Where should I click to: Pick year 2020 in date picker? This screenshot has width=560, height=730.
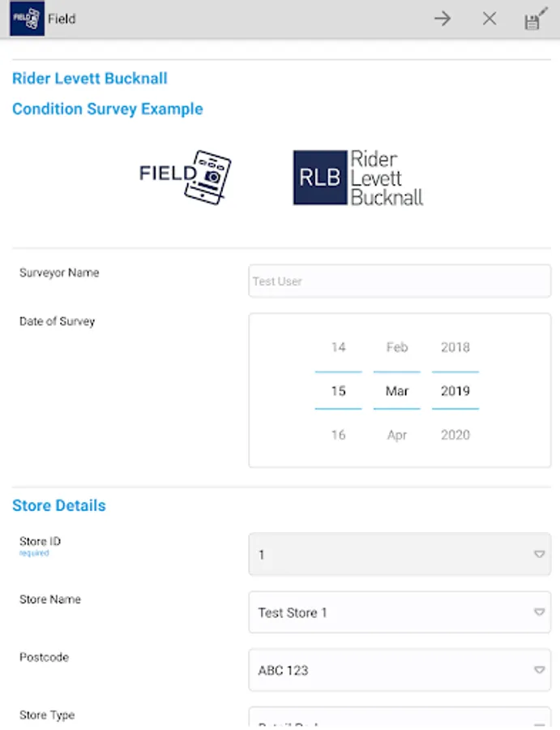click(x=455, y=435)
